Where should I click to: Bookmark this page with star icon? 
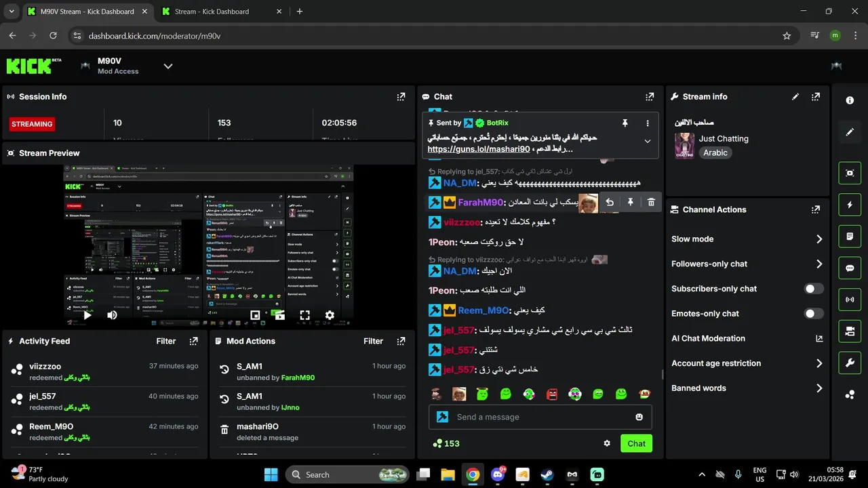[787, 36]
